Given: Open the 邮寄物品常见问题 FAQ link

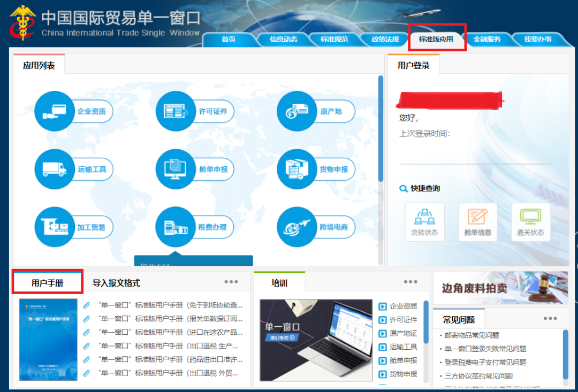Looking at the screenshot, I should point(472,335).
